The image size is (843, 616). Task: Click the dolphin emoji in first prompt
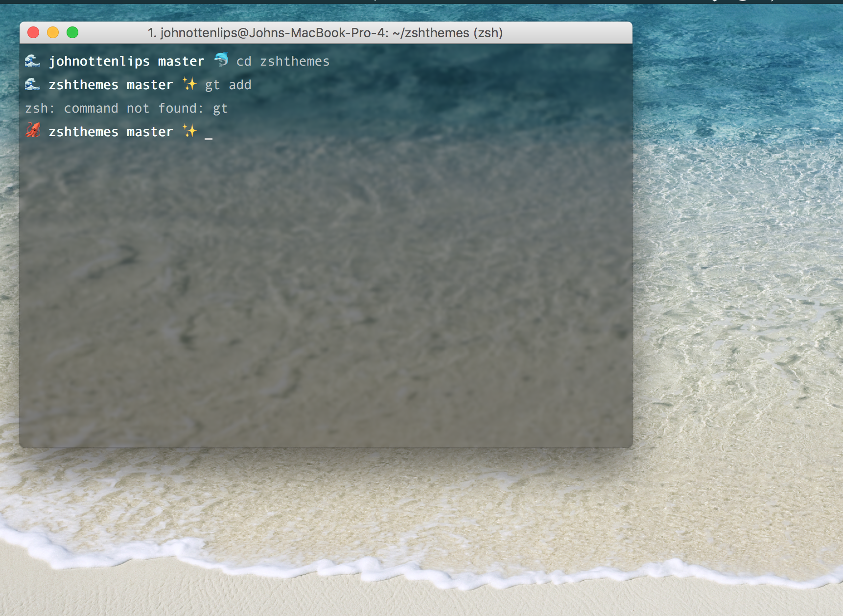pos(221,60)
